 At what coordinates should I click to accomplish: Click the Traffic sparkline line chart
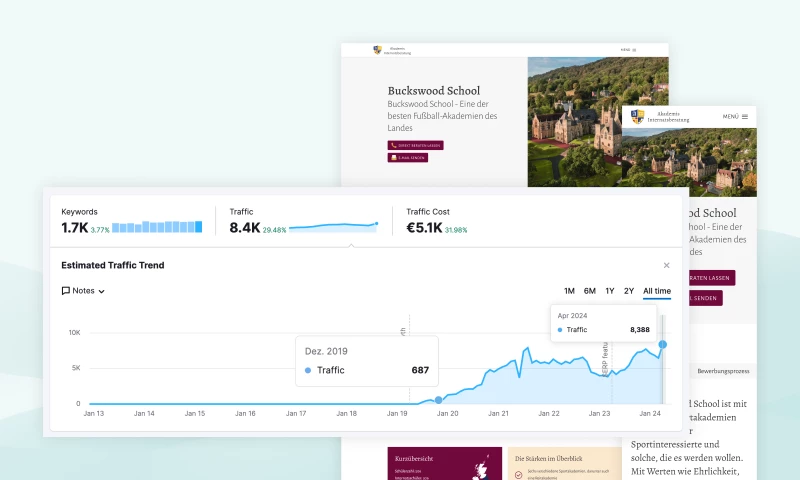334,227
